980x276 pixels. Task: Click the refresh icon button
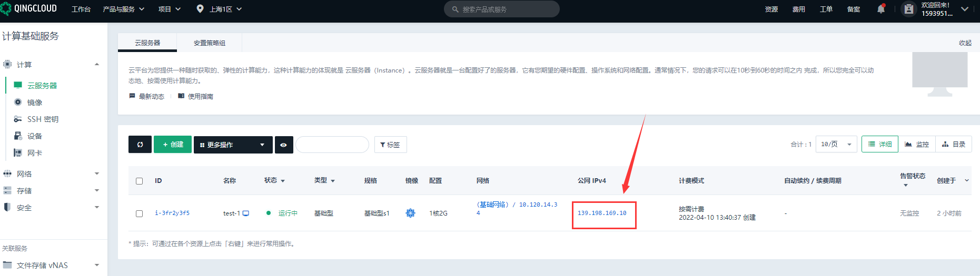coord(140,145)
